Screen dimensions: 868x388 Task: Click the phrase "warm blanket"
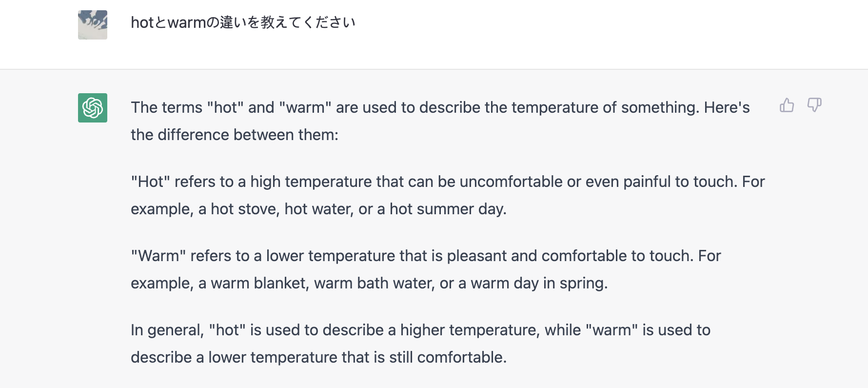point(260,283)
